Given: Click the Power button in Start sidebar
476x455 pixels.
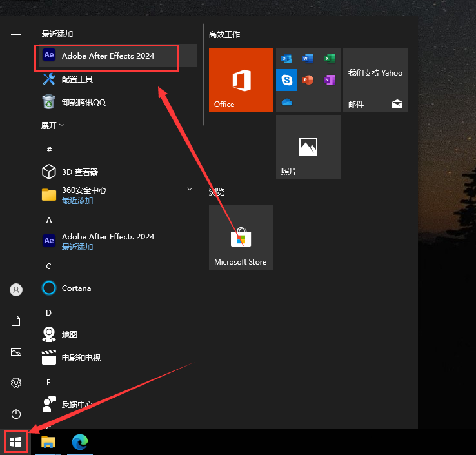Looking at the screenshot, I should click(x=16, y=414).
